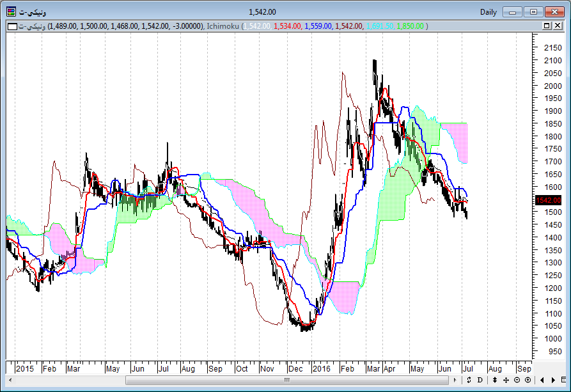Screen dimensions: 571x392
Task: Click the Daily periodicity label in title bar
Action: click(489, 12)
